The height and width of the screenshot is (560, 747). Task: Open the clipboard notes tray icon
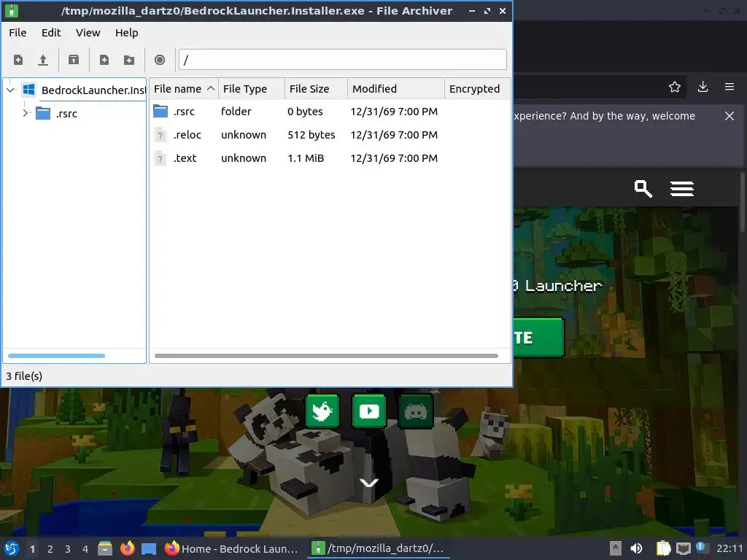point(663,548)
